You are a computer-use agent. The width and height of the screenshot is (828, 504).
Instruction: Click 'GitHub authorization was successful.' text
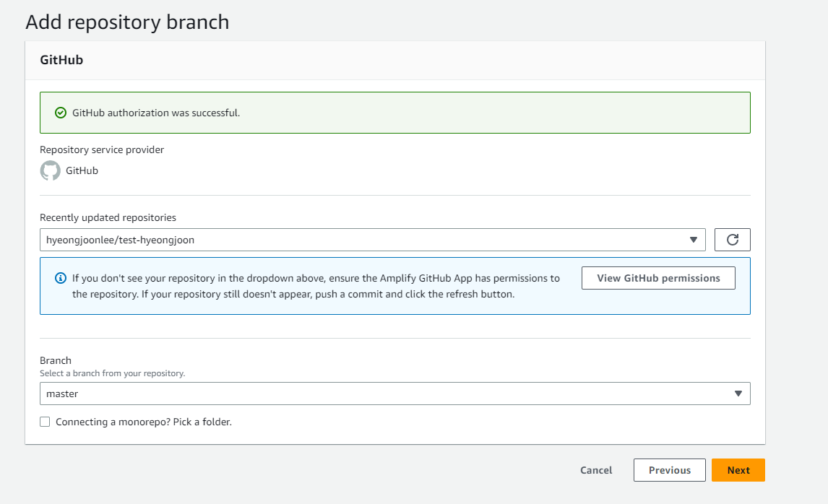[x=156, y=113]
